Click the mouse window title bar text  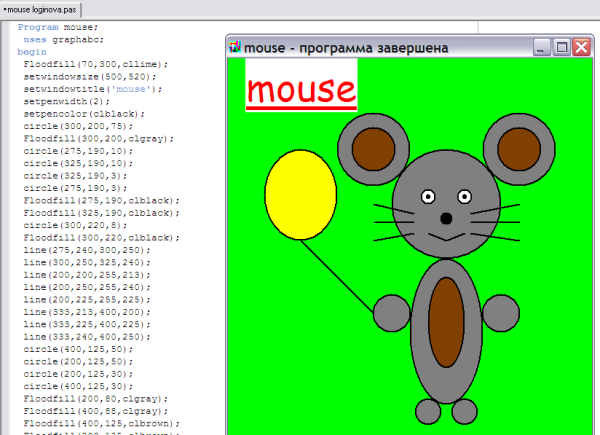click(340, 47)
